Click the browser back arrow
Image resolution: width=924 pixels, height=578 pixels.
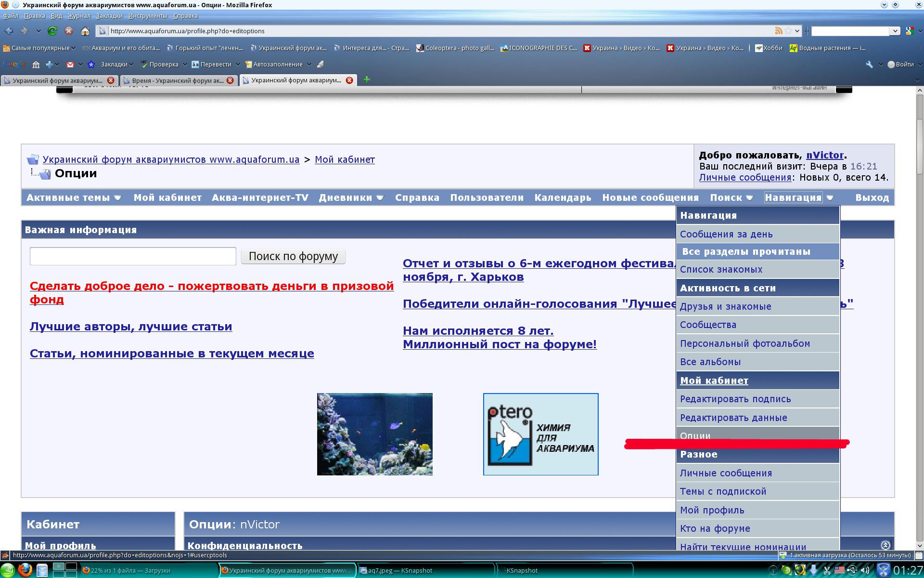9,31
